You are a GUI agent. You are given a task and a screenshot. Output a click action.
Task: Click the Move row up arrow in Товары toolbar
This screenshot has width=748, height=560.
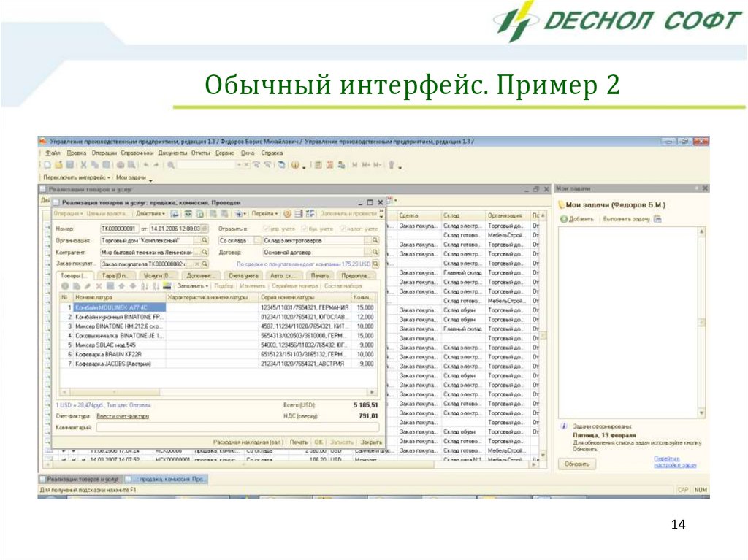coord(122,286)
